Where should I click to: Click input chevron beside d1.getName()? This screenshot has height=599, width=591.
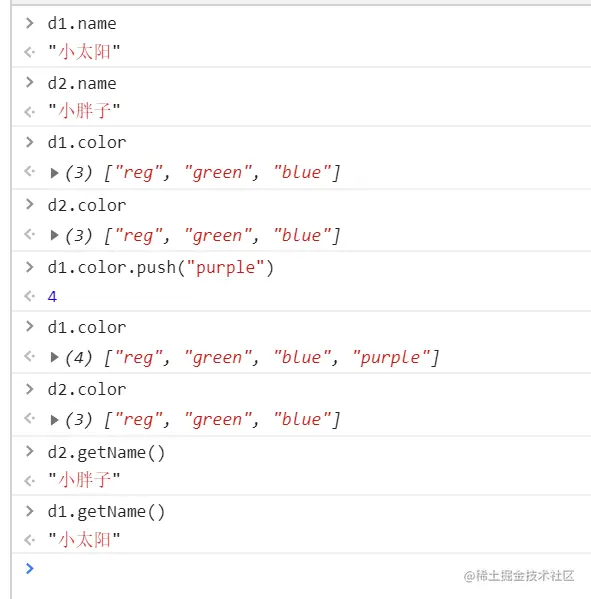[x=29, y=511]
